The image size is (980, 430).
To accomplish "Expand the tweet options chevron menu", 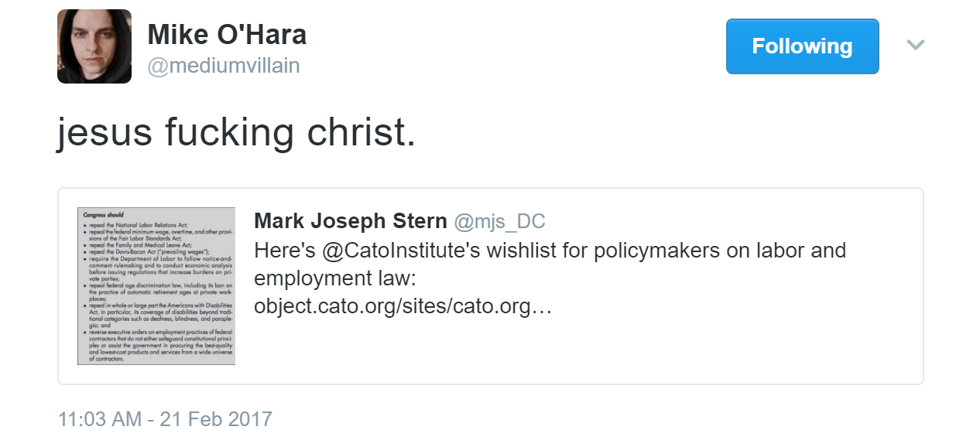I will [x=916, y=46].
